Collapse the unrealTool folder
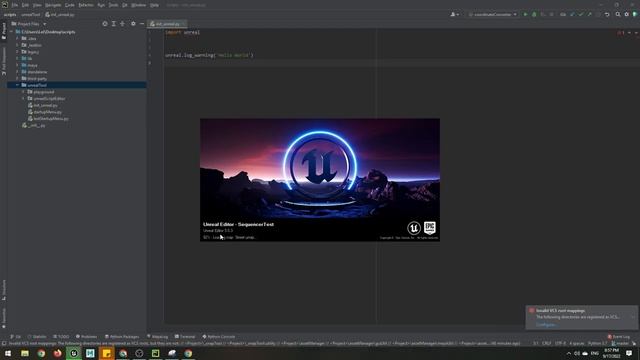Image resolution: width=640 pixels, height=360 pixels. (17, 85)
